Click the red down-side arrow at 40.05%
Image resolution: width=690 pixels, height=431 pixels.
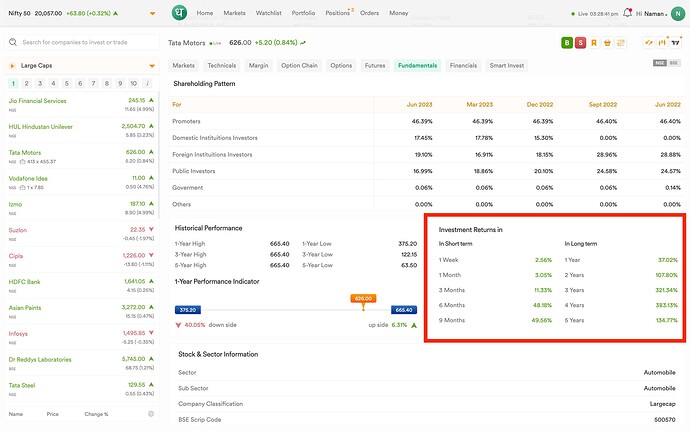[178, 325]
